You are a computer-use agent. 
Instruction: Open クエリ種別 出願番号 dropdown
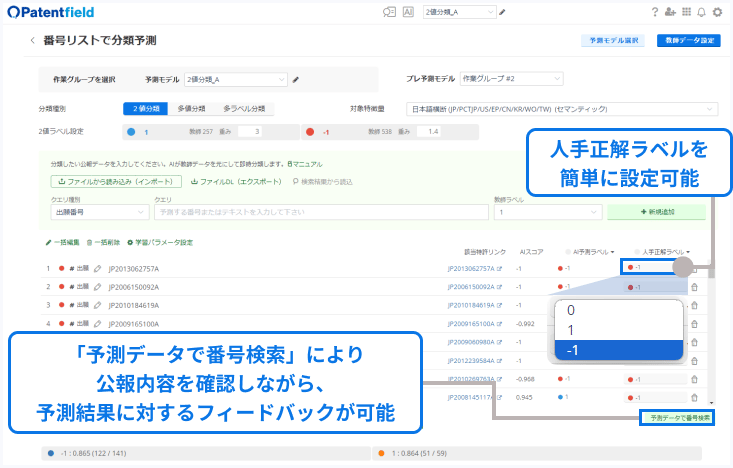(x=100, y=212)
